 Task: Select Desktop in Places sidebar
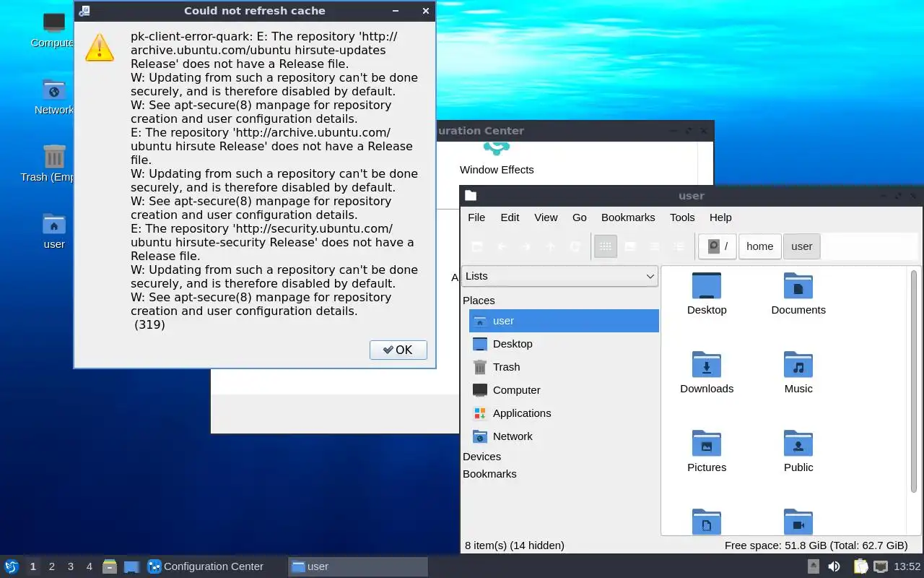pos(564,344)
